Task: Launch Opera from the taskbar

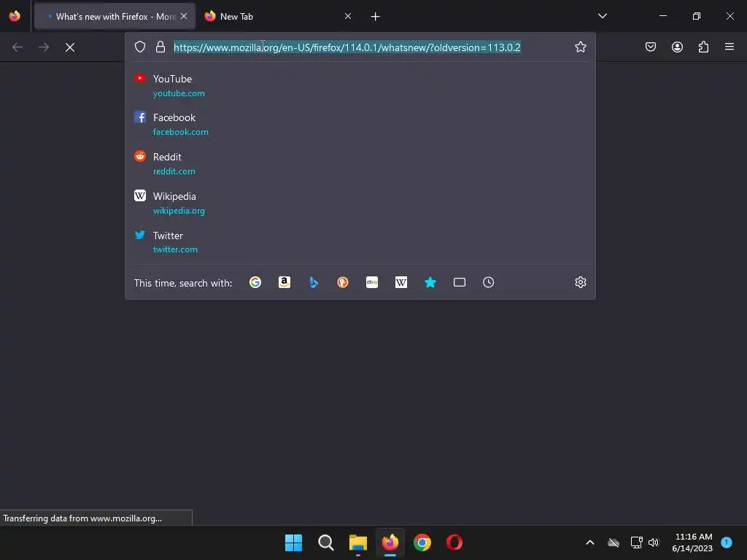Action: [x=454, y=542]
